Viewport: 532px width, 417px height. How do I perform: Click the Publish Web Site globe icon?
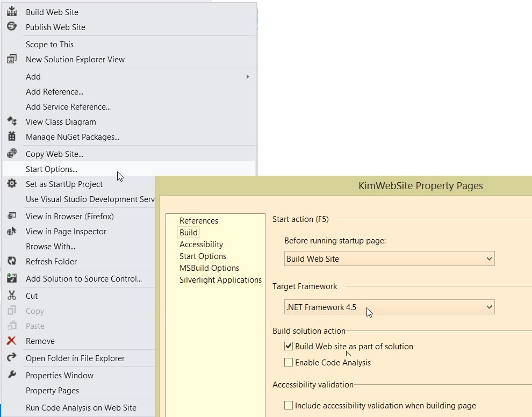12,26
